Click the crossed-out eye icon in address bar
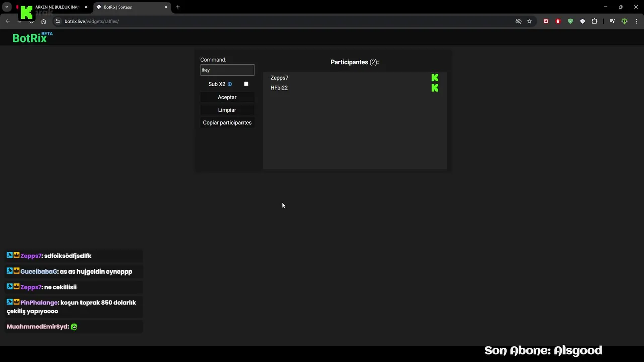The image size is (644, 362). tap(518, 21)
